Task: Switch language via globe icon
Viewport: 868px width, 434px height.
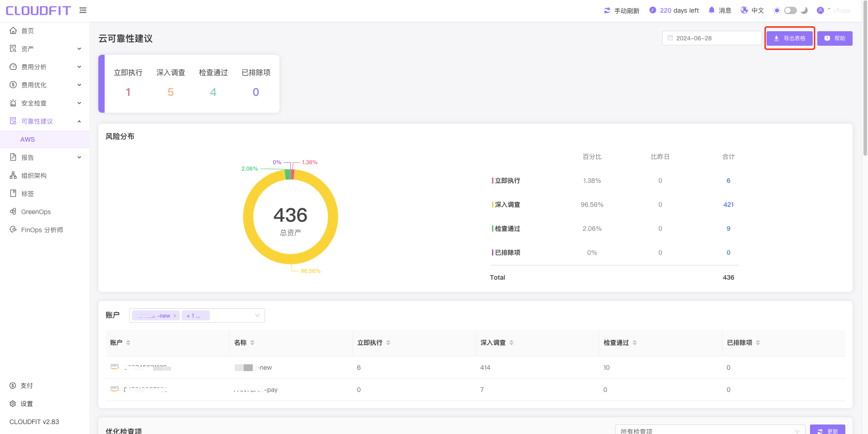Action: [x=744, y=10]
